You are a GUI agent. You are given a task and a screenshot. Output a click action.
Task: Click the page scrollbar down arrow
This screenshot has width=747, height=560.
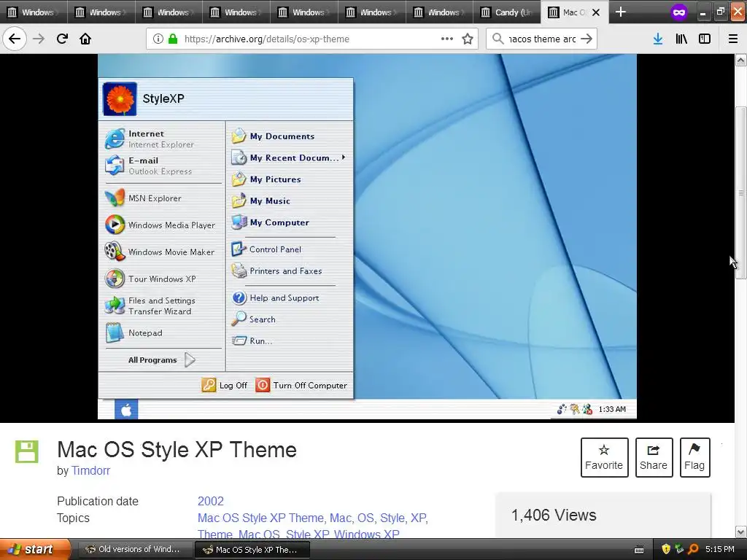click(x=740, y=532)
